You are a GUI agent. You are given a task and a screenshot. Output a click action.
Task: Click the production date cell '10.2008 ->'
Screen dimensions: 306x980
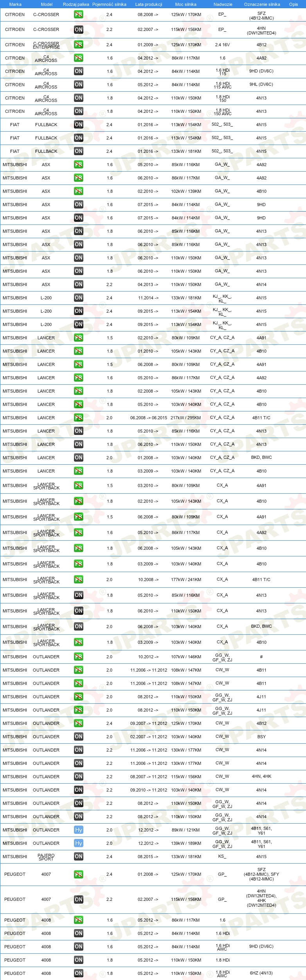(x=148, y=580)
